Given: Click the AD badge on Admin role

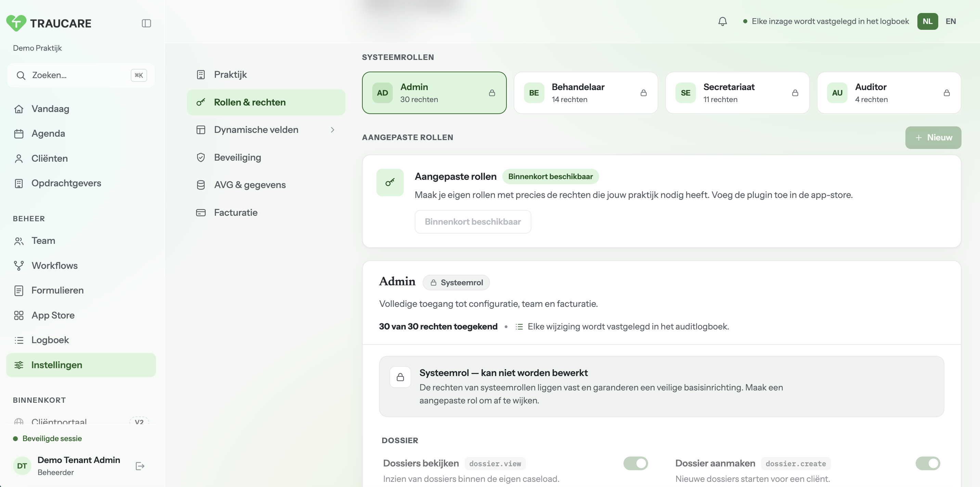Looking at the screenshot, I should 382,93.
